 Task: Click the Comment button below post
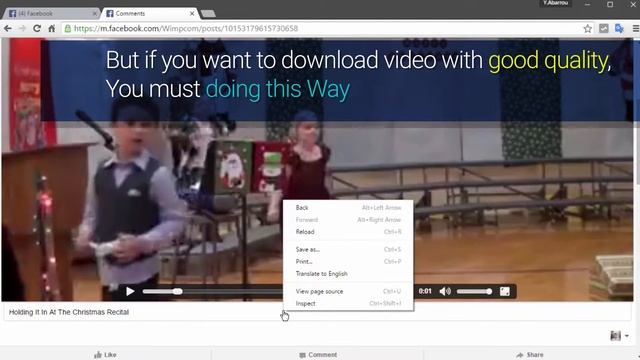point(318,355)
